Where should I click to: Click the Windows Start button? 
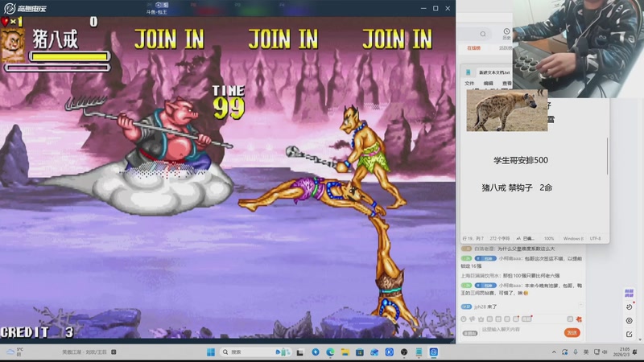coord(211,352)
